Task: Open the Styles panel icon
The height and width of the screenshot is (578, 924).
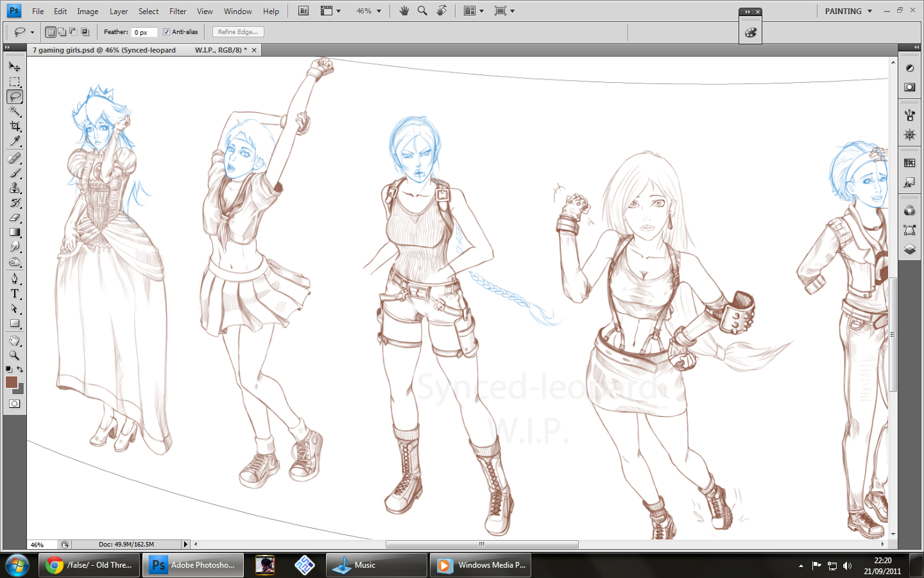Action: coord(909,183)
